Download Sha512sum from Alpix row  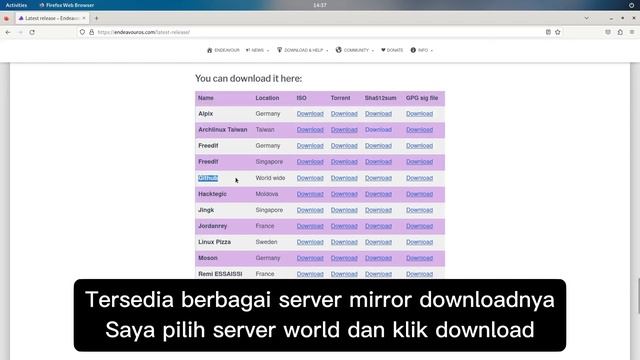378,114
